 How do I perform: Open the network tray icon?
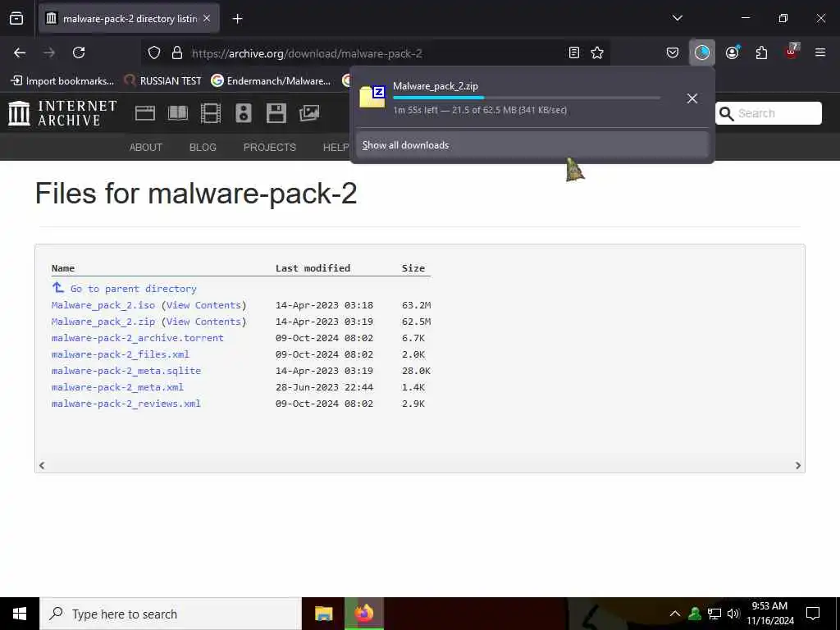[714, 614]
